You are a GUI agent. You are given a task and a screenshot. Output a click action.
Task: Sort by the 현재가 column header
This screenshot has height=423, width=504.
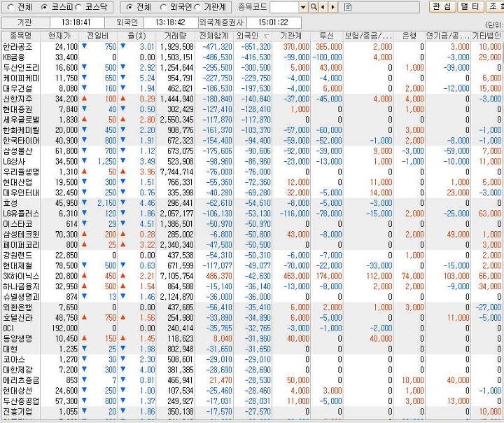click(x=59, y=36)
